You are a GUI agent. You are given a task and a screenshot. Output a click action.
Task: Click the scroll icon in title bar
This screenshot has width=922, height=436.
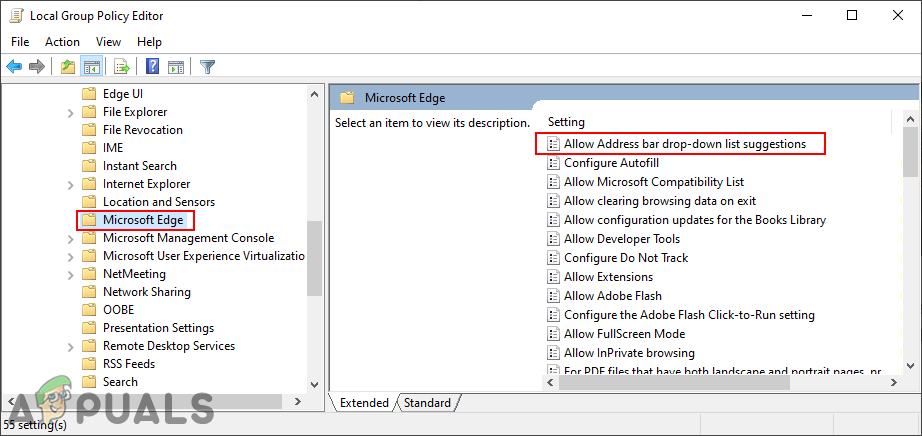16,16
